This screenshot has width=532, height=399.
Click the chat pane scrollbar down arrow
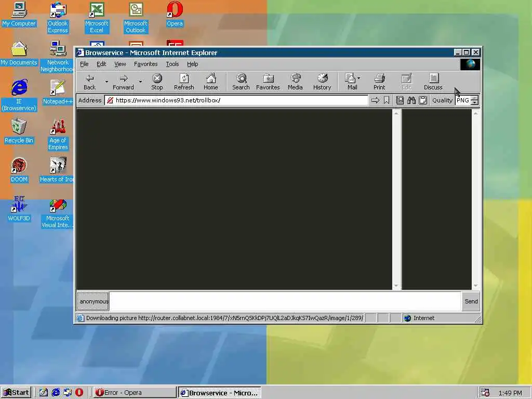pyautogui.click(x=396, y=286)
